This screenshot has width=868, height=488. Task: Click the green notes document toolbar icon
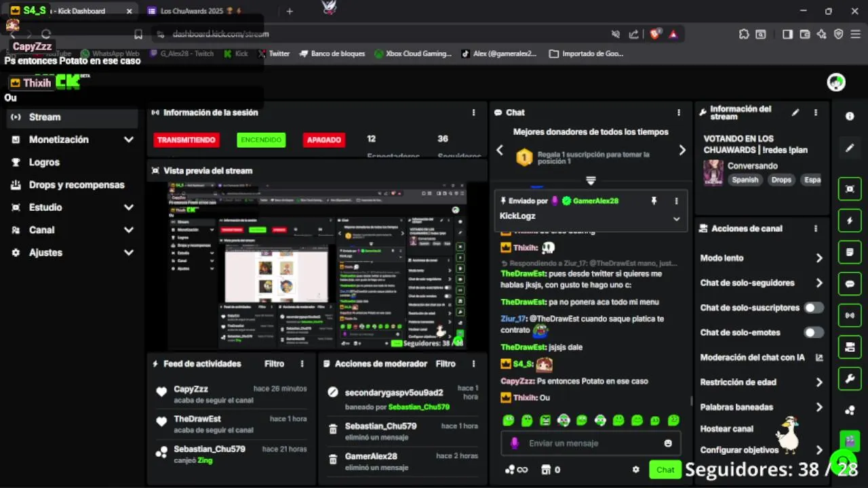click(850, 252)
